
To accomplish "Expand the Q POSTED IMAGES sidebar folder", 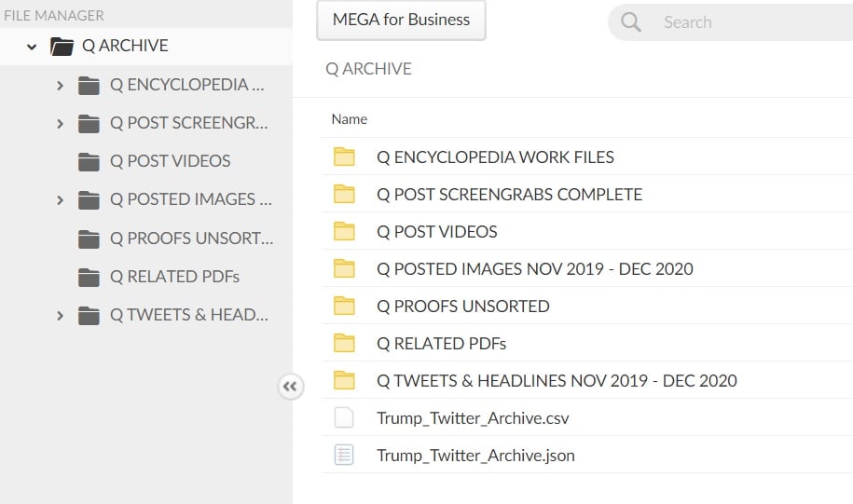I will (x=60, y=200).
